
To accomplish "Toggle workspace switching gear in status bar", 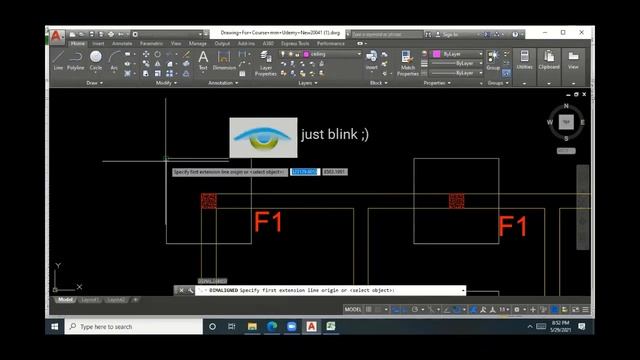I will [517, 309].
